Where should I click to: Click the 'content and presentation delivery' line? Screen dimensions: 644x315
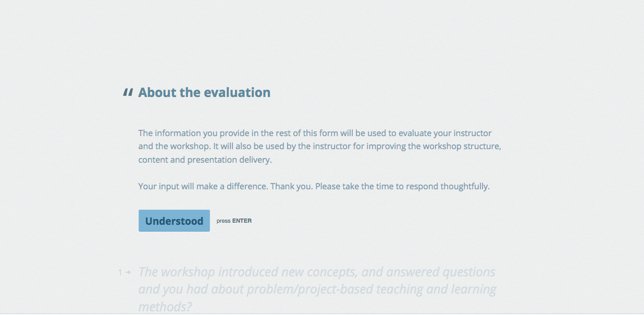(205, 160)
